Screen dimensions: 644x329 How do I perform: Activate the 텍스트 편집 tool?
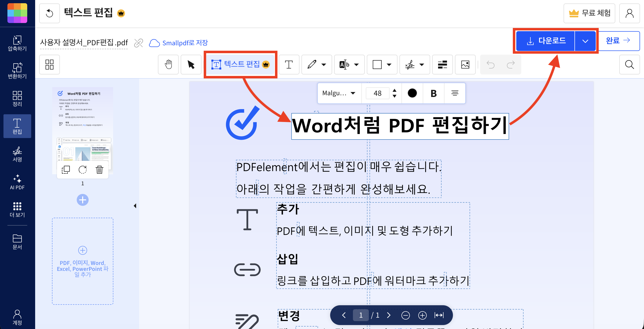(x=240, y=65)
